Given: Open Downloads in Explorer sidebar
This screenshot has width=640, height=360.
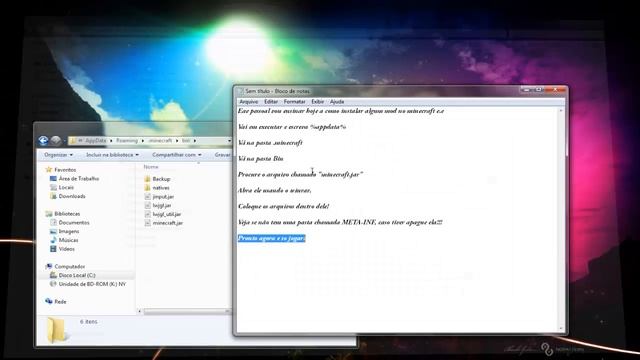Looking at the screenshot, I should click(72, 196).
